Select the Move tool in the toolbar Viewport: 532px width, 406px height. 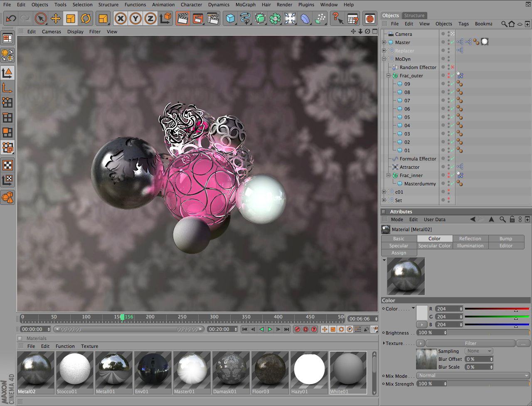point(56,18)
